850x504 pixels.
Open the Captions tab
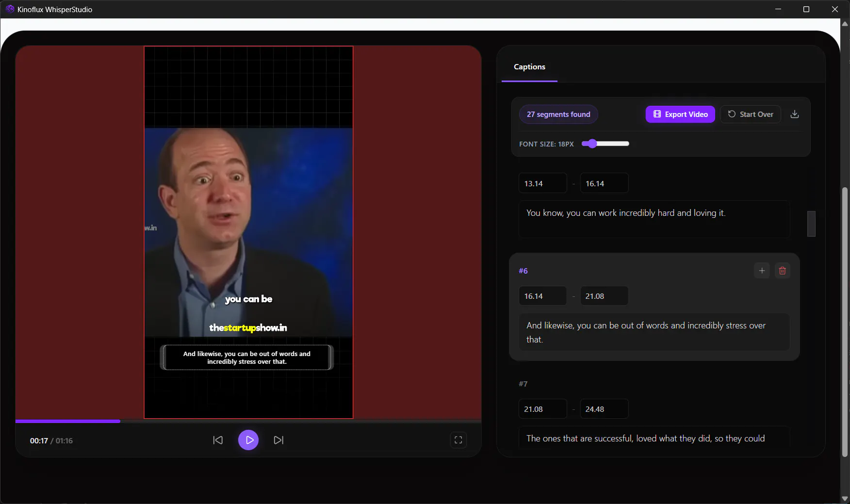pos(529,67)
